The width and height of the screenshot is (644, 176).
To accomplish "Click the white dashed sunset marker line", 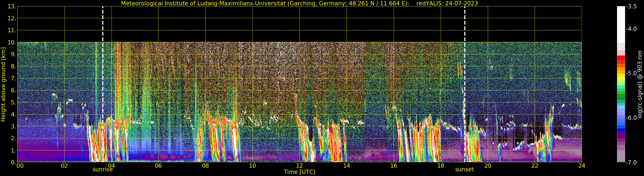I will point(465,84).
